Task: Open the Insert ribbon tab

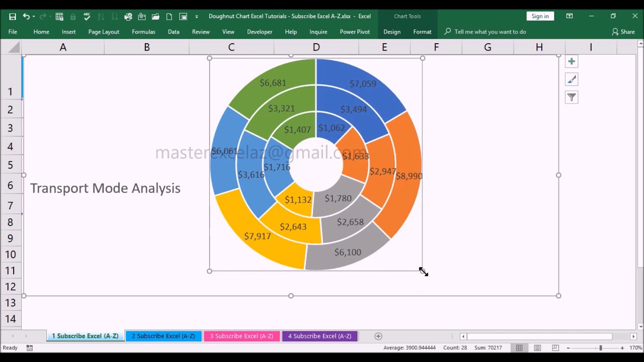Action: [x=68, y=32]
